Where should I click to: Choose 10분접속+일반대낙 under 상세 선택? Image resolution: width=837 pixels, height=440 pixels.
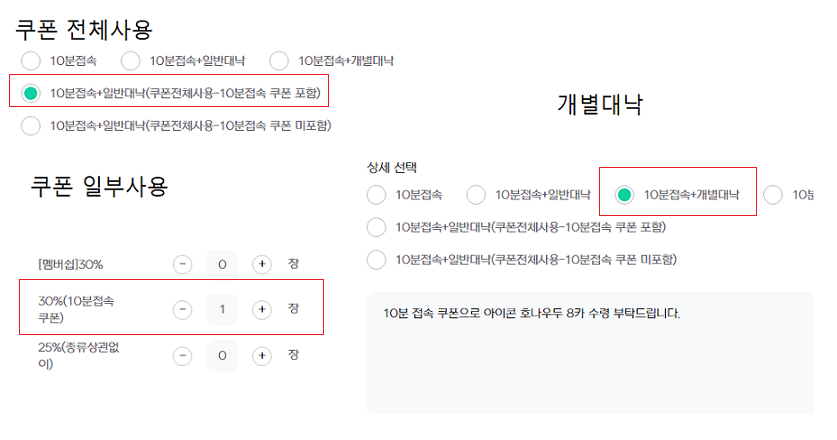(x=476, y=194)
